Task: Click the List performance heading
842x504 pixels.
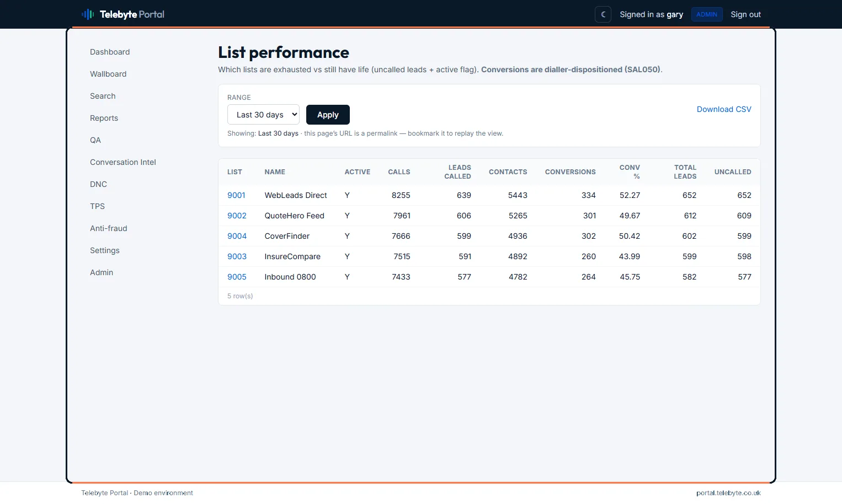Action: (284, 52)
